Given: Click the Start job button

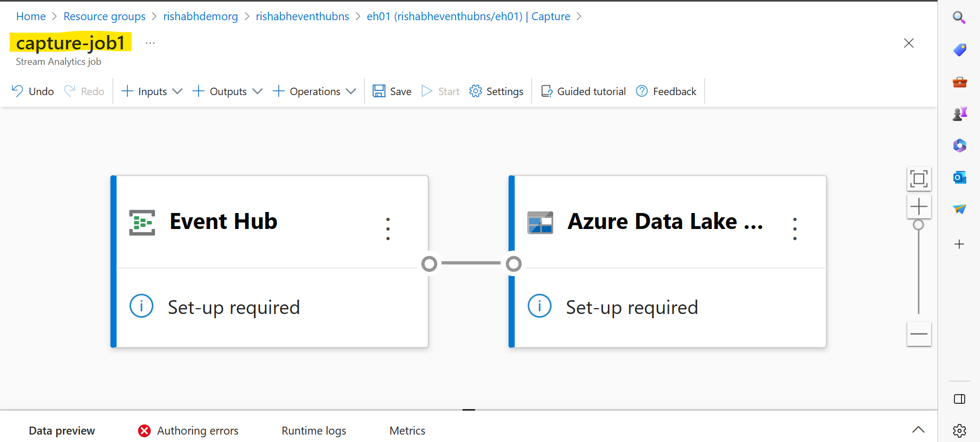Looking at the screenshot, I should pos(441,91).
